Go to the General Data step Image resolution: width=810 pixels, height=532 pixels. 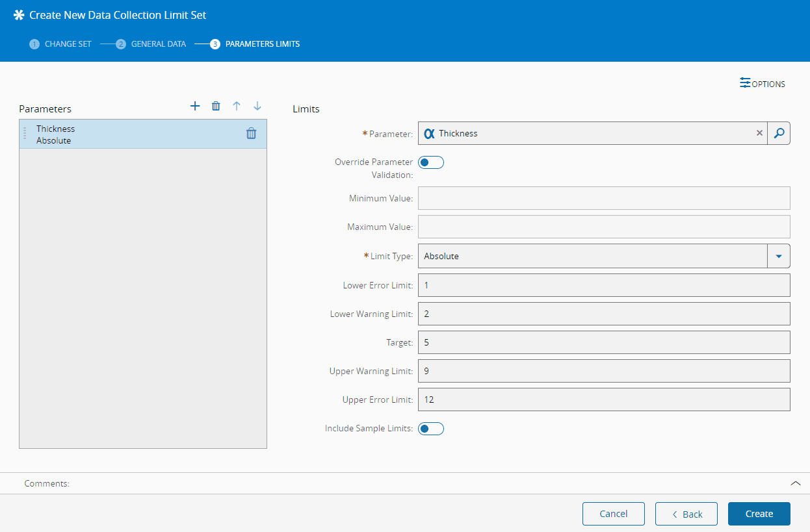[x=151, y=44]
